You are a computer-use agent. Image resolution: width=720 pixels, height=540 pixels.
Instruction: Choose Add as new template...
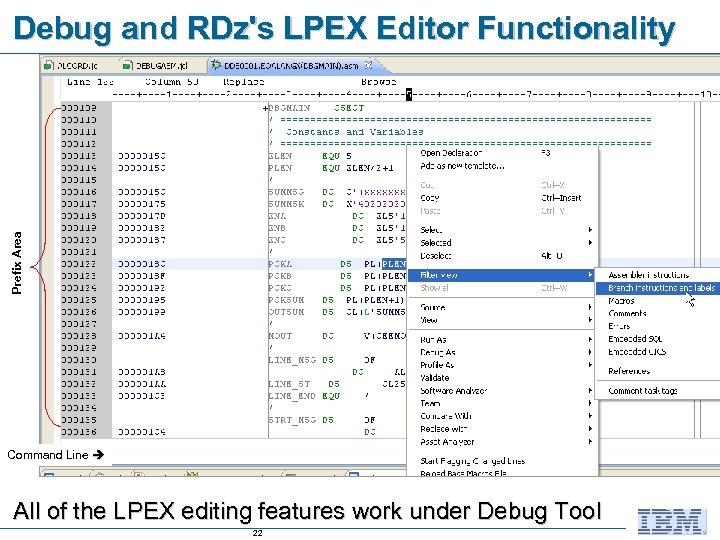coord(462,166)
